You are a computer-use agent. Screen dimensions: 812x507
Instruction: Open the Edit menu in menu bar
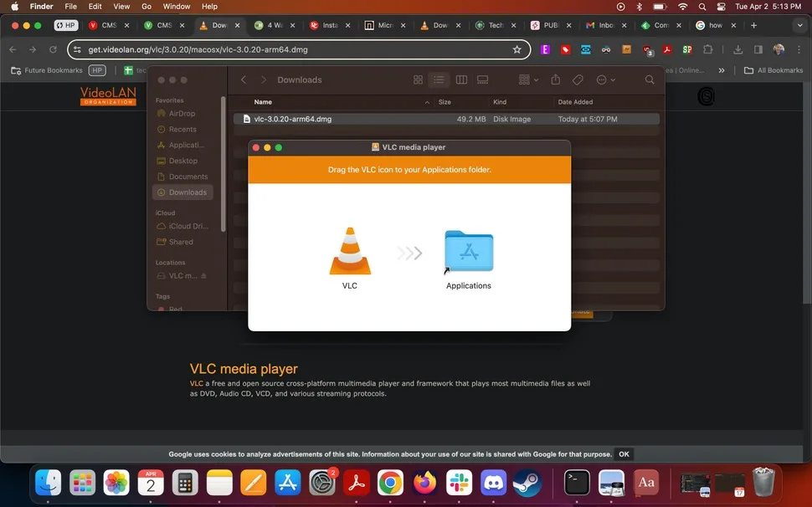tap(95, 7)
